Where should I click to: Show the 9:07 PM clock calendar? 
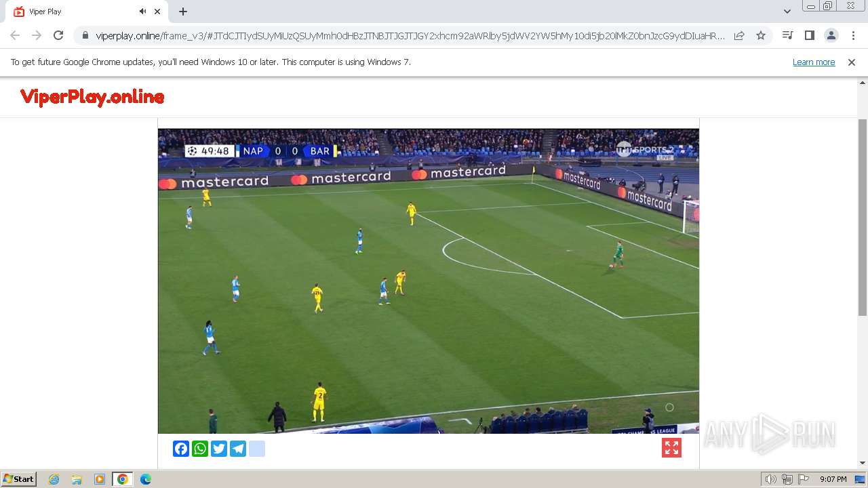(x=833, y=479)
